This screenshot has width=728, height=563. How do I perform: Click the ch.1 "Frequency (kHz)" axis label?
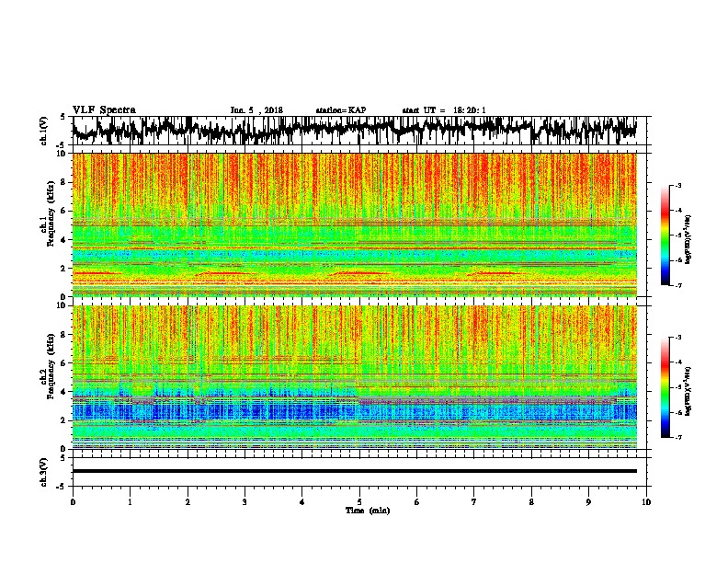click(x=51, y=214)
